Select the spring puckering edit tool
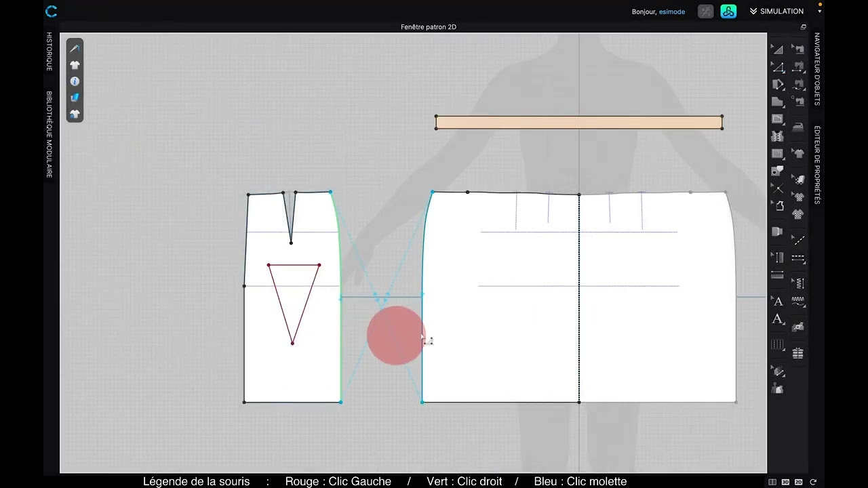The image size is (868, 488). pyautogui.click(x=798, y=283)
